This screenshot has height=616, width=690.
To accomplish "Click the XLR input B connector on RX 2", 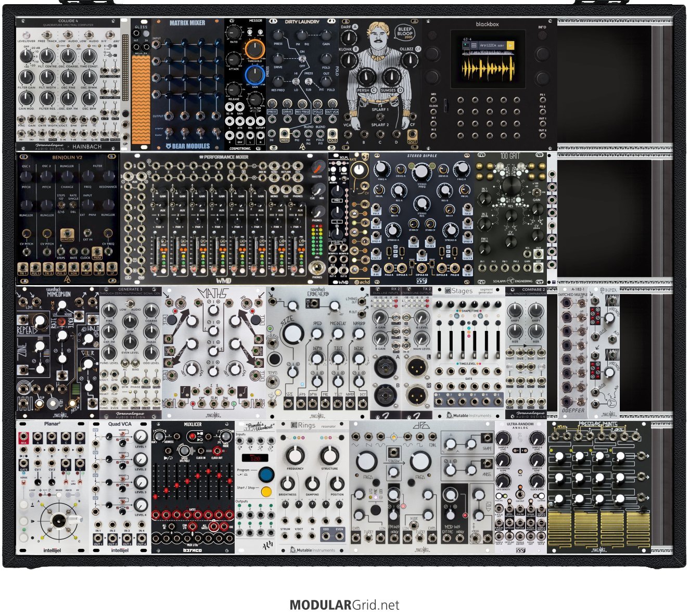I will pyautogui.click(x=385, y=395).
